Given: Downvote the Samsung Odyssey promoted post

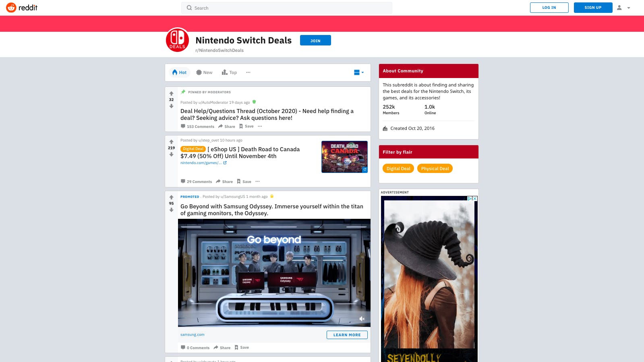Looking at the screenshot, I should pos(171,210).
